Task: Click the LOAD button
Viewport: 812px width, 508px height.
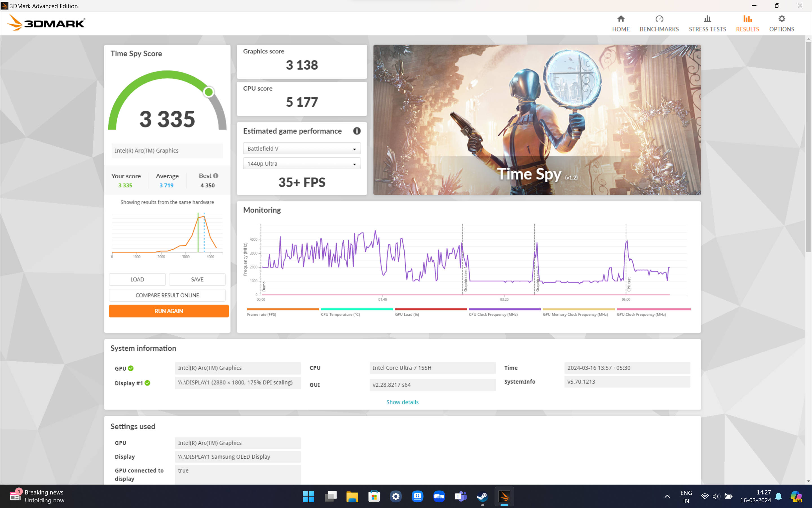Action: 137,279
